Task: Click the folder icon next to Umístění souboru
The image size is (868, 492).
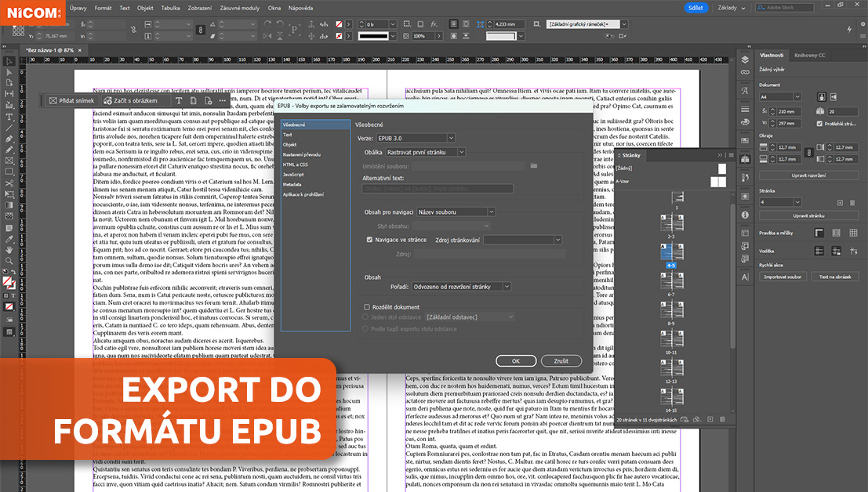Action: pyautogui.click(x=533, y=165)
